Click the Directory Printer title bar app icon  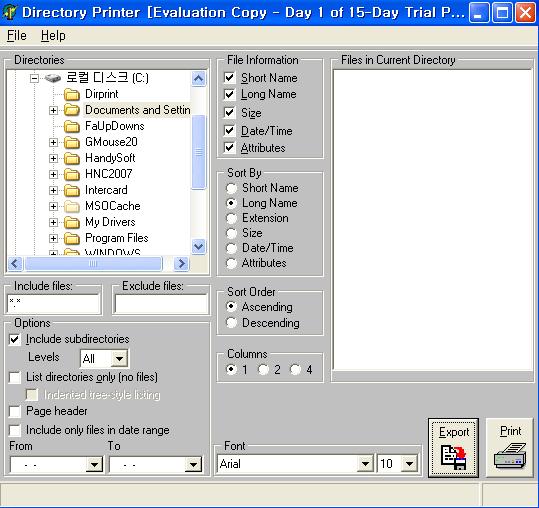[9, 12]
